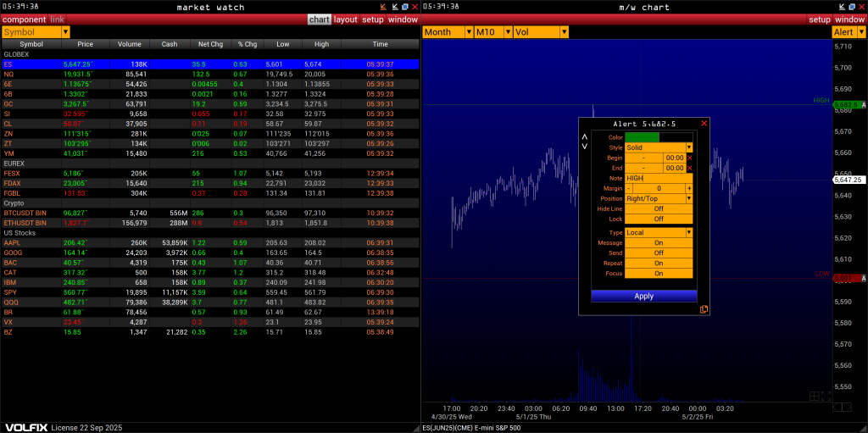Open link menu in market watch
This screenshot has width=868, height=433.
(x=58, y=19)
